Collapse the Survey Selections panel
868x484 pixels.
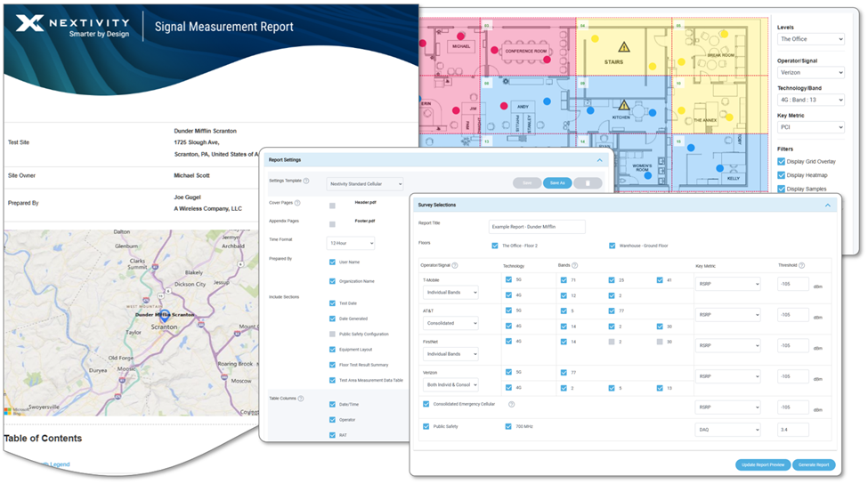828,206
